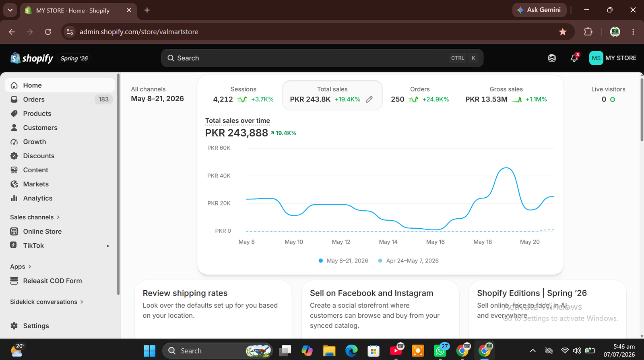This screenshot has height=360, width=644.
Task: Select the Orders metric tab
Action: point(420,95)
